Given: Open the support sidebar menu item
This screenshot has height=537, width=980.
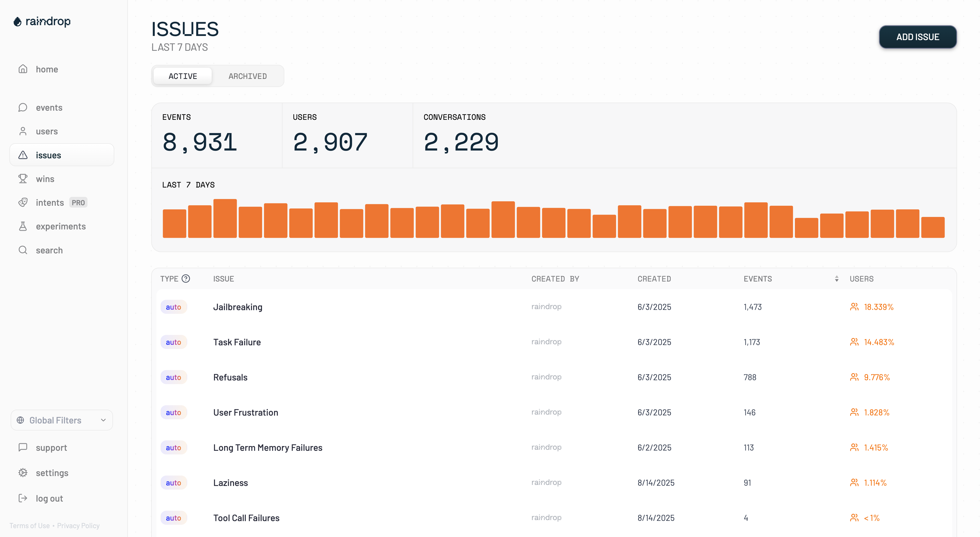Looking at the screenshot, I should tap(51, 448).
